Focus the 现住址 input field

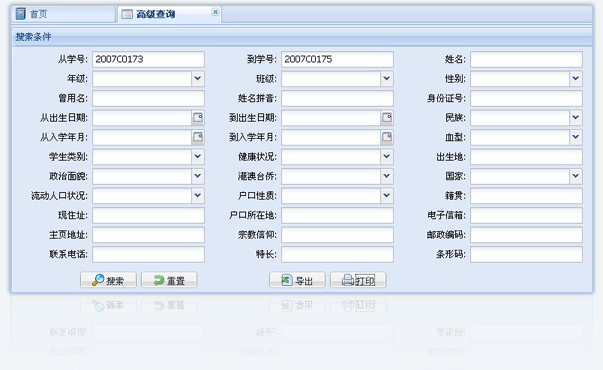148,215
